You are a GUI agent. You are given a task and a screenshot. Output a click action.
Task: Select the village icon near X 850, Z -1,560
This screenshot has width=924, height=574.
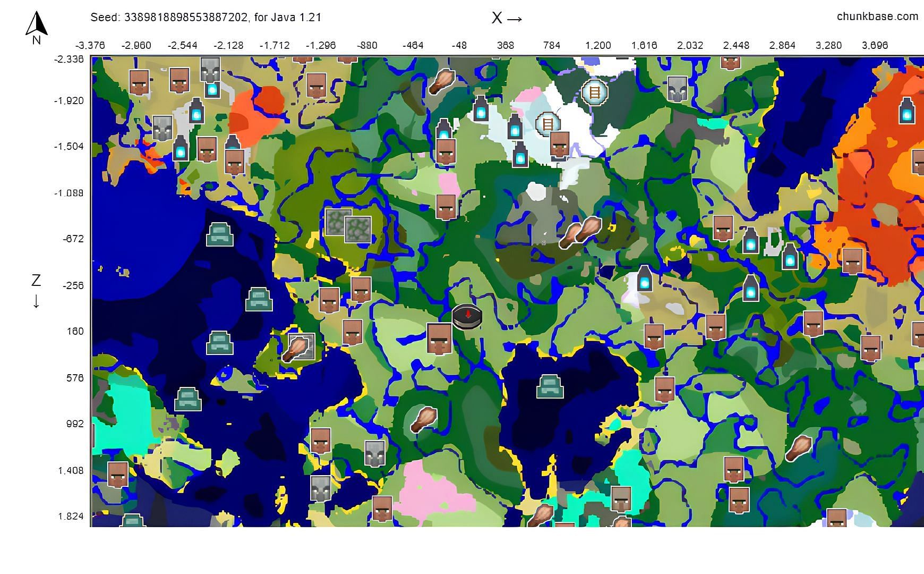[x=560, y=145]
